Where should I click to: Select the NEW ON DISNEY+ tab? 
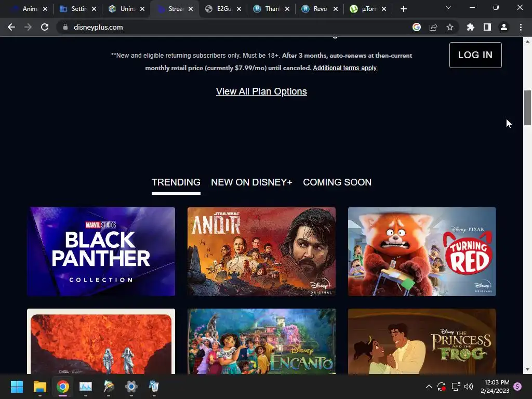(x=251, y=182)
